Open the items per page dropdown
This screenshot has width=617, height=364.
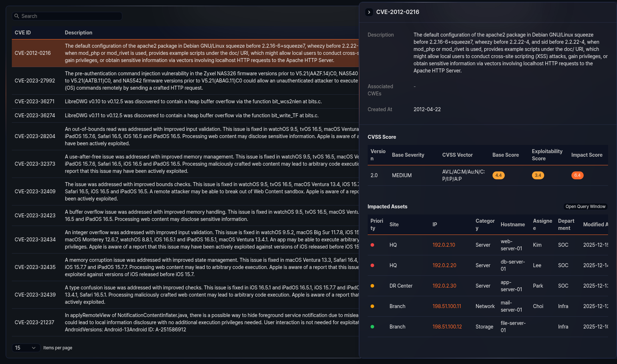26,348
